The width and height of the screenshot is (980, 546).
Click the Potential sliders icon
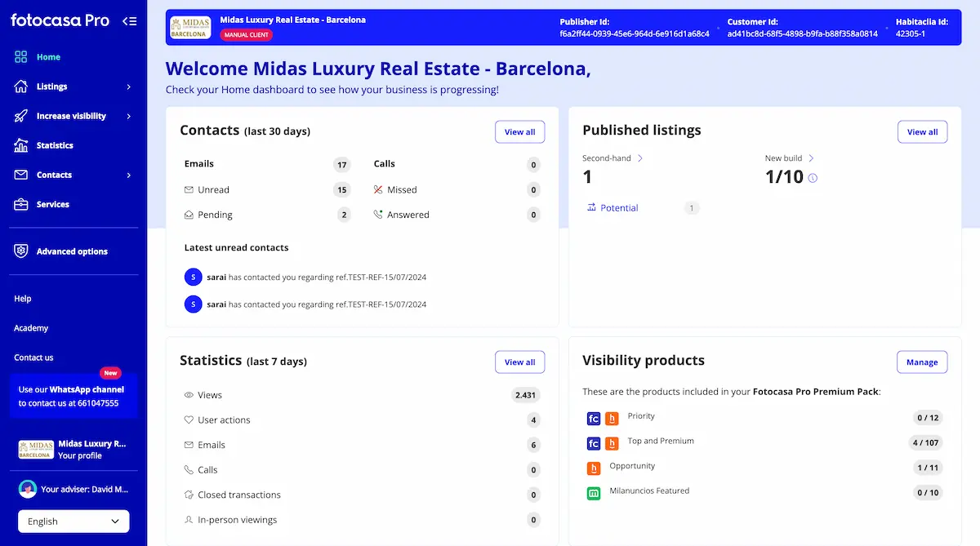(x=591, y=207)
